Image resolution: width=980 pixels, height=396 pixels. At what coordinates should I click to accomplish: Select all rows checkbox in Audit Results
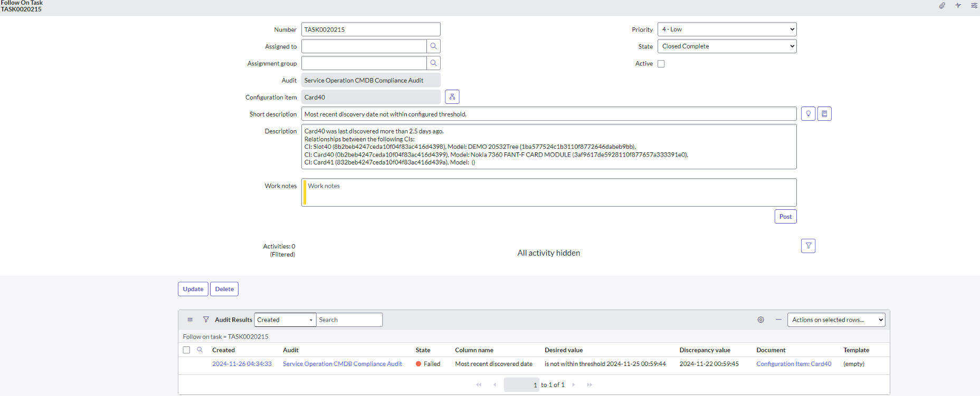[x=186, y=350]
